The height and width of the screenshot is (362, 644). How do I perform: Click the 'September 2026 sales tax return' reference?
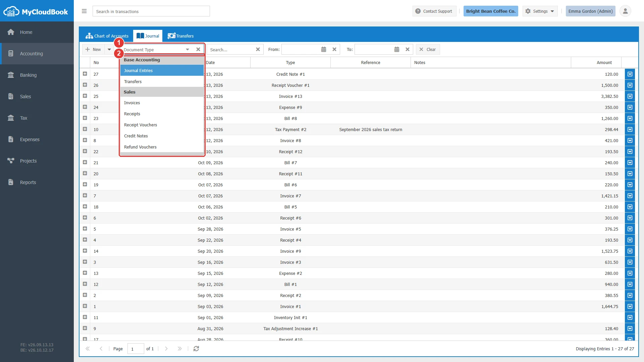(x=371, y=129)
